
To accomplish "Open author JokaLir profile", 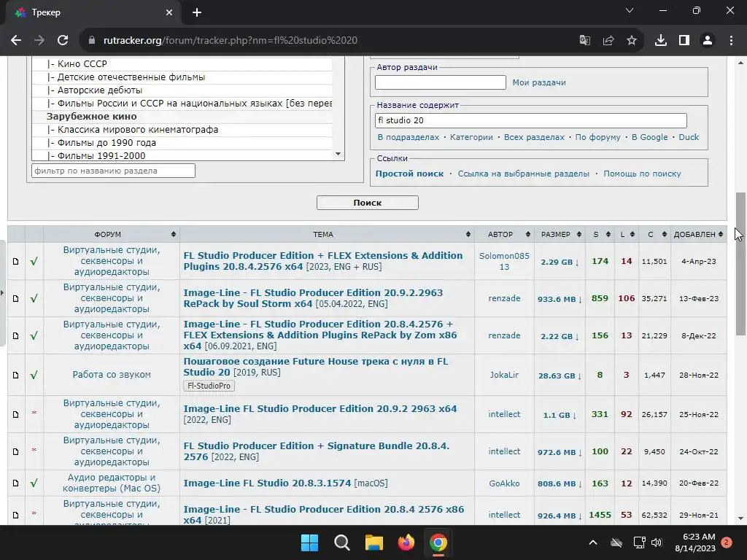I will [504, 375].
